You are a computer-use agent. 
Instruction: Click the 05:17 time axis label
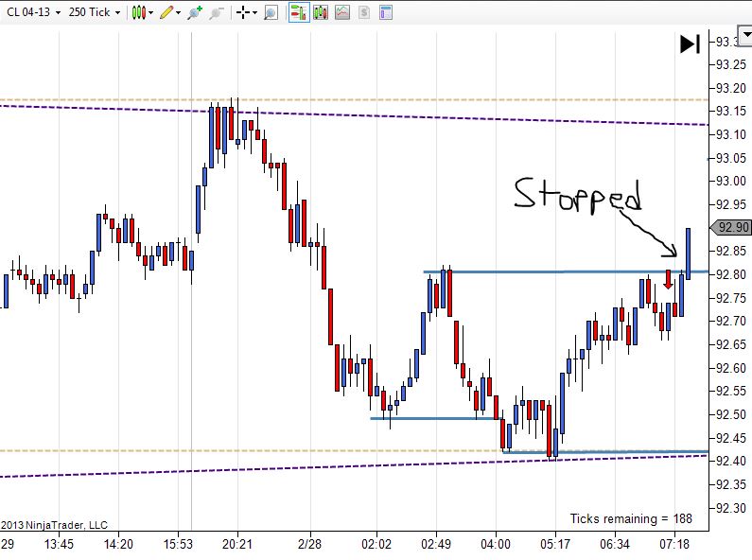[x=555, y=545]
